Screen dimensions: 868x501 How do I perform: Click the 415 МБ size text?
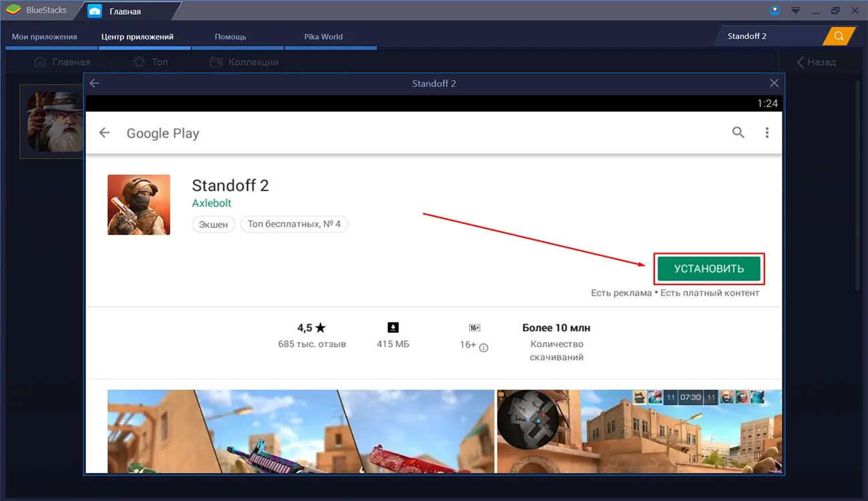[x=393, y=345]
